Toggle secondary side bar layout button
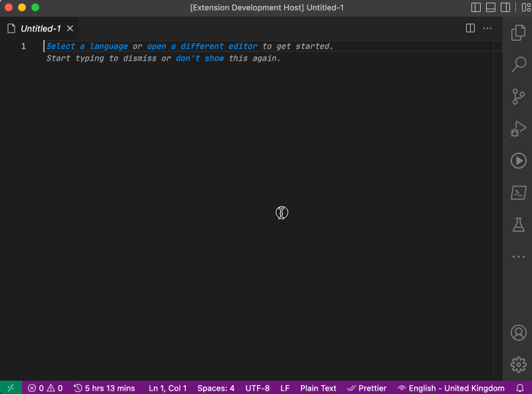 coord(505,7)
